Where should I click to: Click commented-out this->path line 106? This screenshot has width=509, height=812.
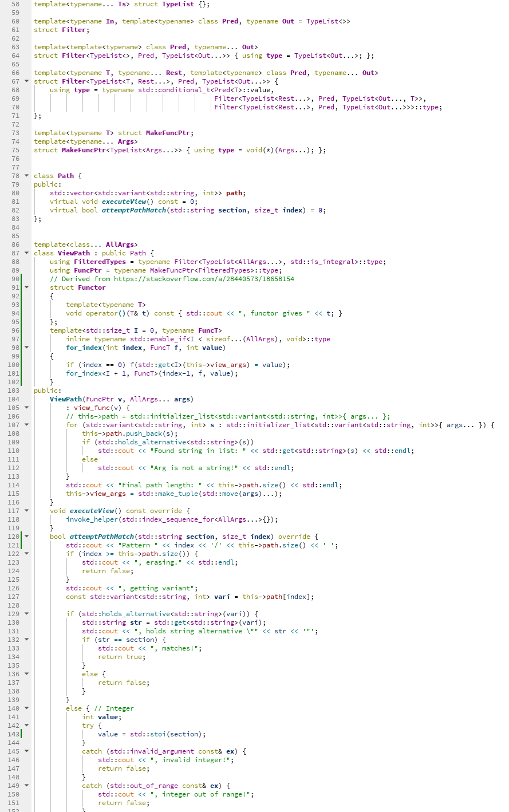228,416
